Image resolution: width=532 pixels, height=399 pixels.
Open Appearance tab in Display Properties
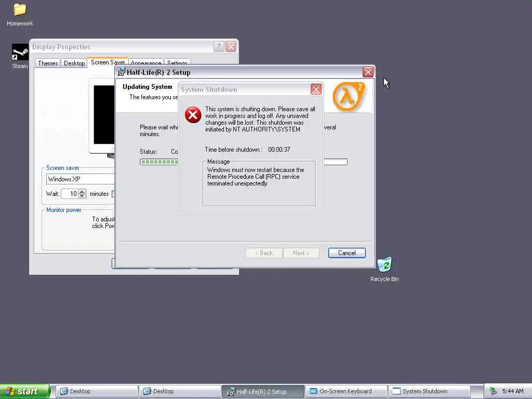(x=146, y=62)
